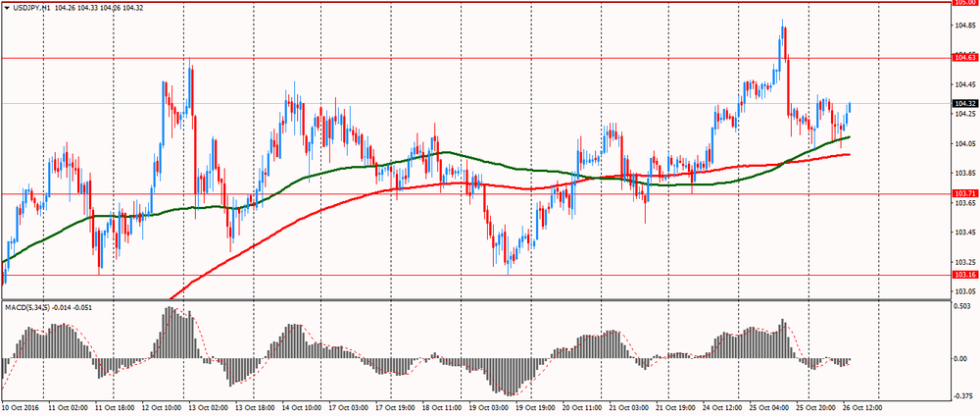Click the 19 Oct 03:00 time label
Screen dimensions: 980x416
489,407
